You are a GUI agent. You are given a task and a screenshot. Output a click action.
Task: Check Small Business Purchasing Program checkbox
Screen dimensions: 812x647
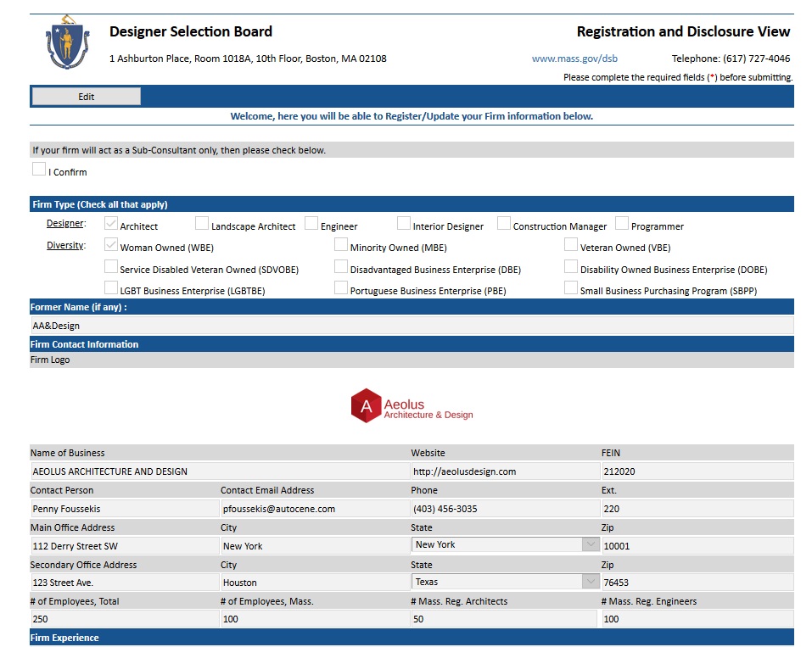pyautogui.click(x=571, y=289)
